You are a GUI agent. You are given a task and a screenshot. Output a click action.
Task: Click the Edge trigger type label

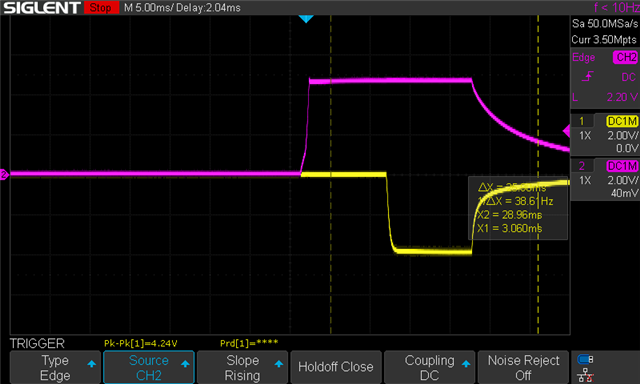583,58
